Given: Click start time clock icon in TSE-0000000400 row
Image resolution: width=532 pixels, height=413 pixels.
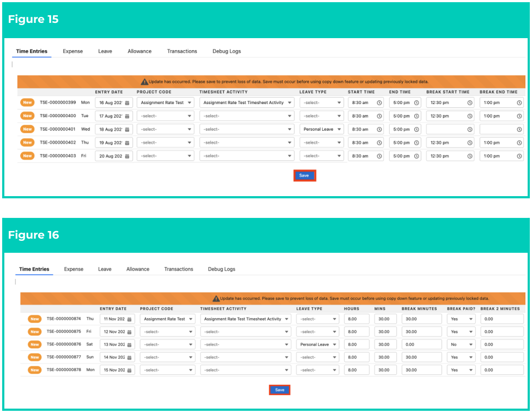Looking at the screenshot, I should [x=379, y=116].
